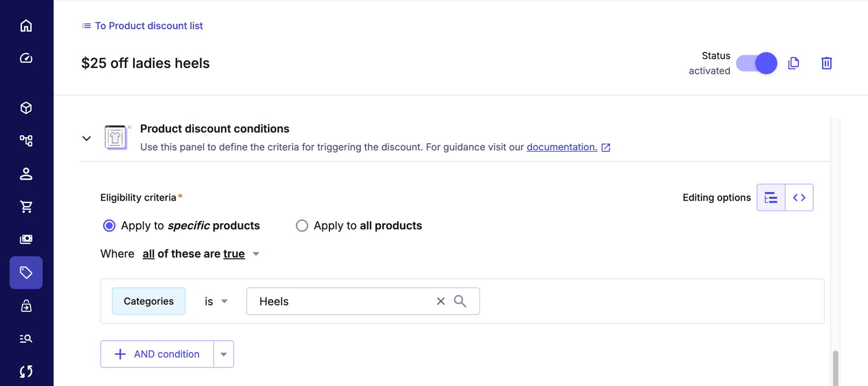Screen dimensions: 868x386
Task: Open the 'is' operator dropdown
Action: tap(224, 301)
